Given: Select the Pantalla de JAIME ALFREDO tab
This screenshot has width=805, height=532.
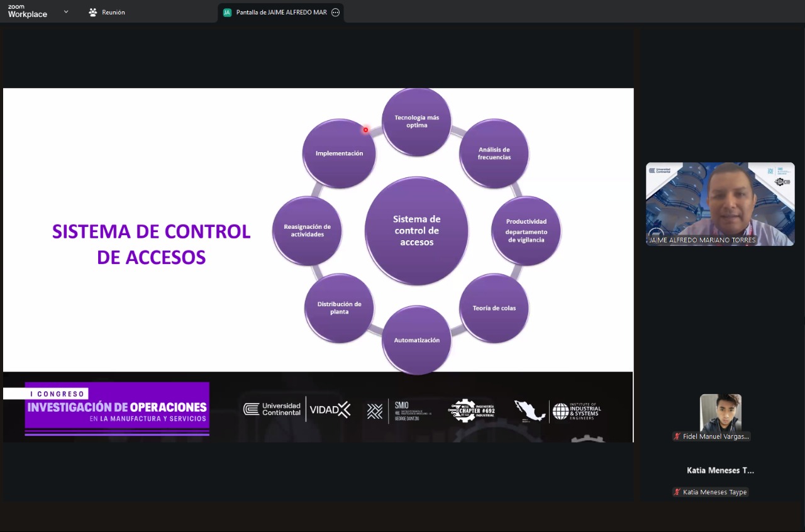Looking at the screenshot, I should coord(281,13).
